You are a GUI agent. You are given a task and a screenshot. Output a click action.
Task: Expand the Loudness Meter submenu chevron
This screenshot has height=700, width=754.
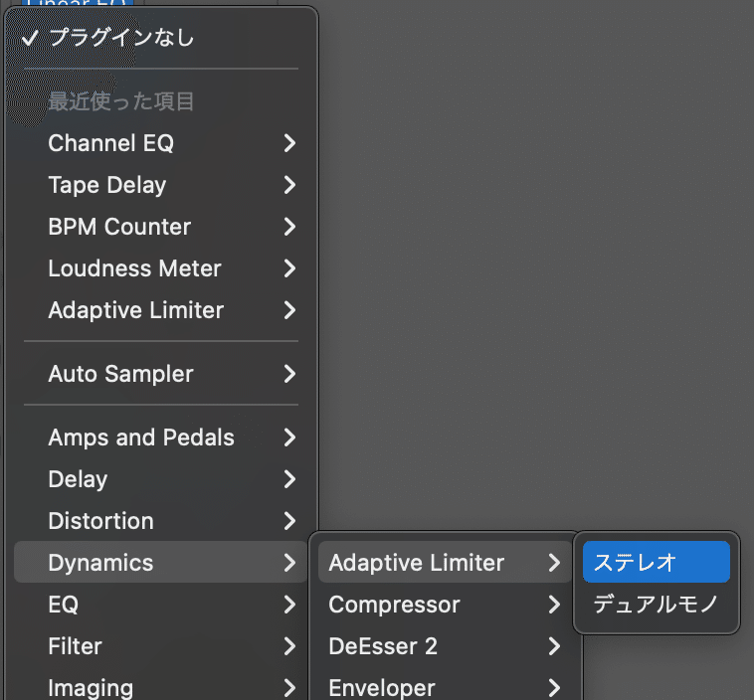point(289,268)
